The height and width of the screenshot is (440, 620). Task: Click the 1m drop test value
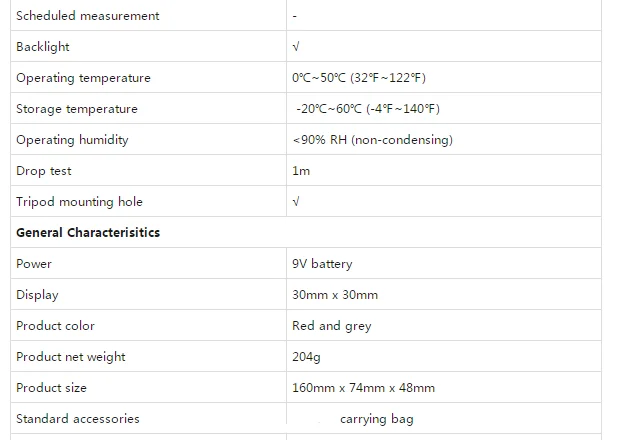coord(301,171)
